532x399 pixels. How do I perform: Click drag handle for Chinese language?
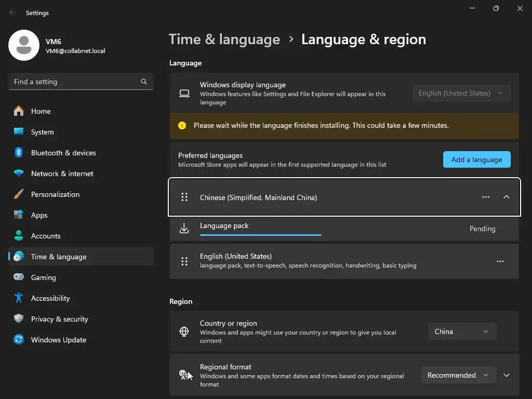coord(184,197)
